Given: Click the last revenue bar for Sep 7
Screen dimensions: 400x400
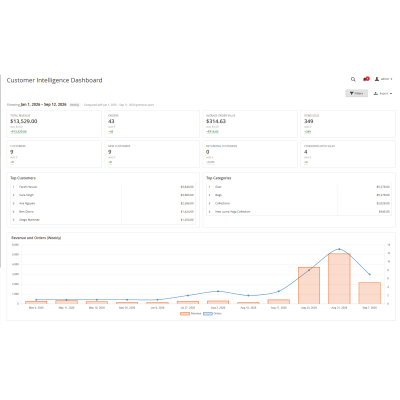Looking at the screenshot, I should [x=370, y=293].
